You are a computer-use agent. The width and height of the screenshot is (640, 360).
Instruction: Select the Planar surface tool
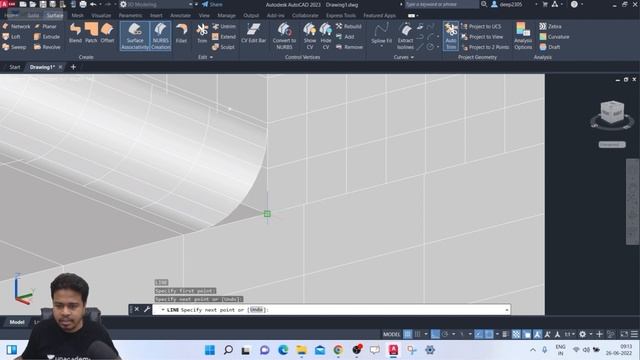(45, 26)
